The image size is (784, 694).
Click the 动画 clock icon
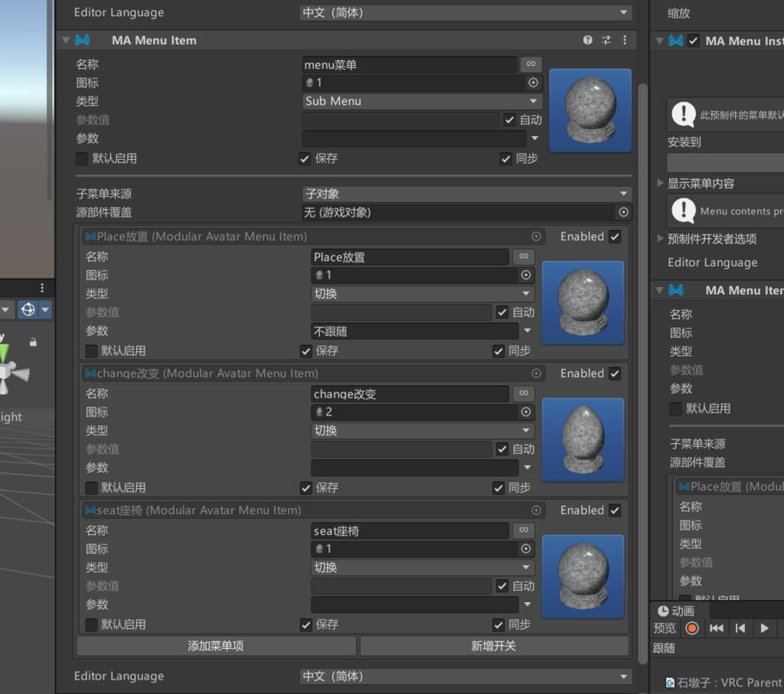point(662,611)
